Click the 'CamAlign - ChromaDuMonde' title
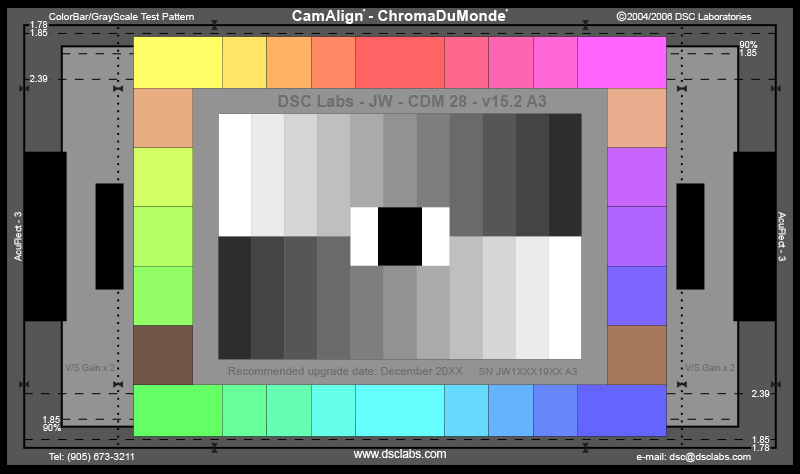 tap(399, 16)
